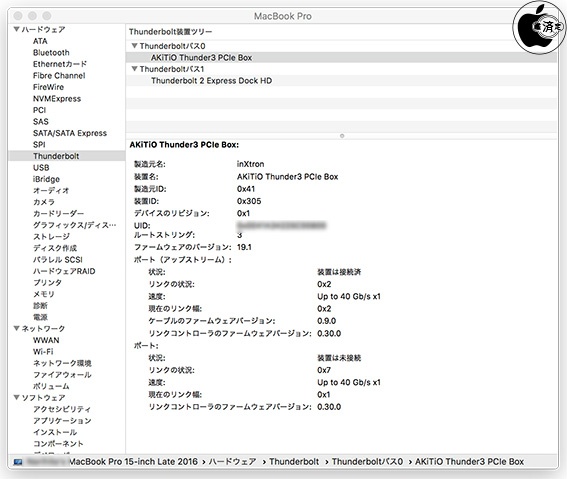Open カードリーダー in the sidebar
This screenshot has width=567, height=479.
point(58,214)
